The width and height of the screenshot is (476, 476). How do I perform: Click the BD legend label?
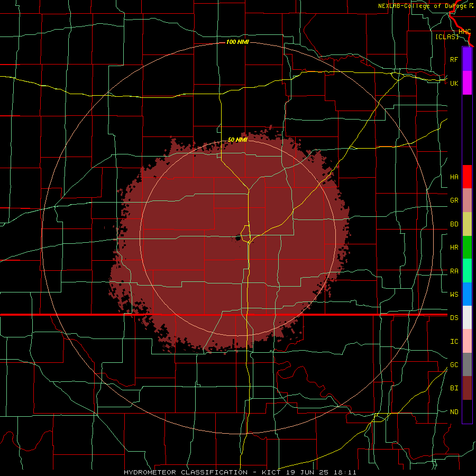tap(454, 224)
